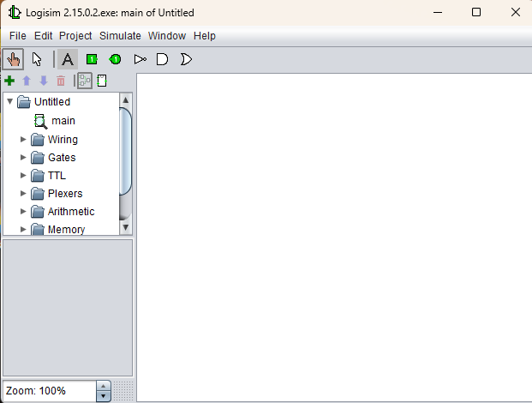Select the Plexers label in the tree
Image resolution: width=532 pixels, height=403 pixels.
click(65, 193)
